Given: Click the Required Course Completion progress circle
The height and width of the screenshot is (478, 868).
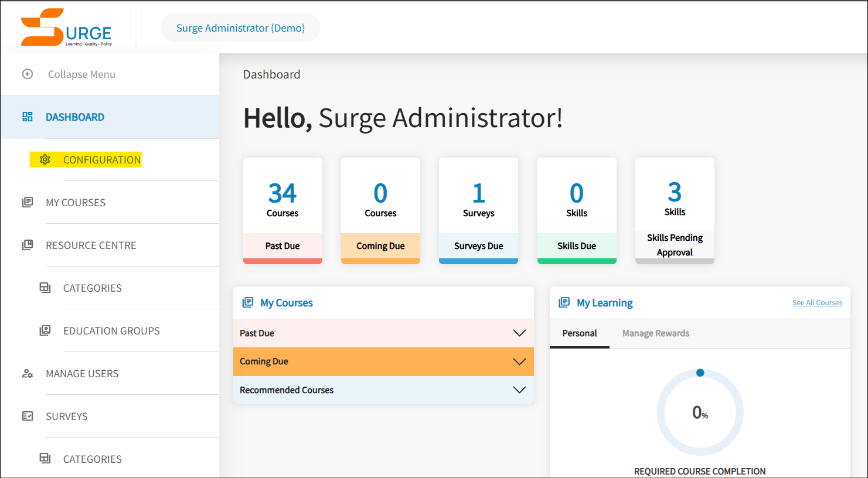Looking at the screenshot, I should (x=700, y=411).
